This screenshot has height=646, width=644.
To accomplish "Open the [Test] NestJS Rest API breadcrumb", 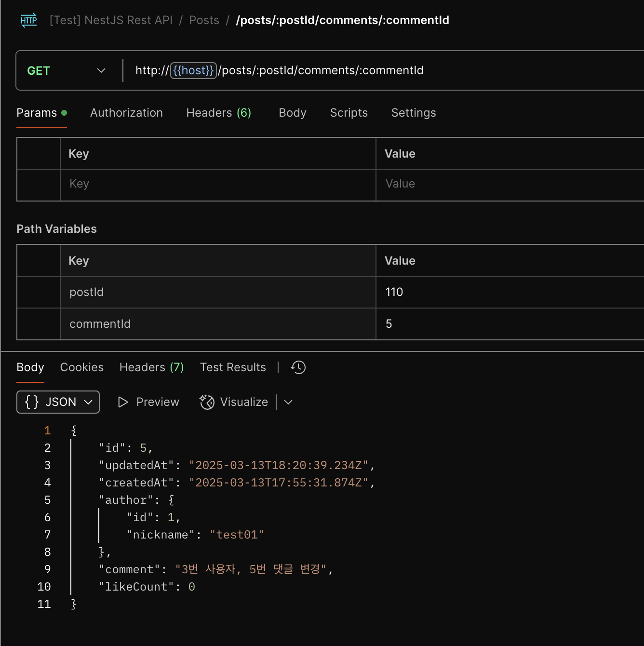I will [x=111, y=20].
